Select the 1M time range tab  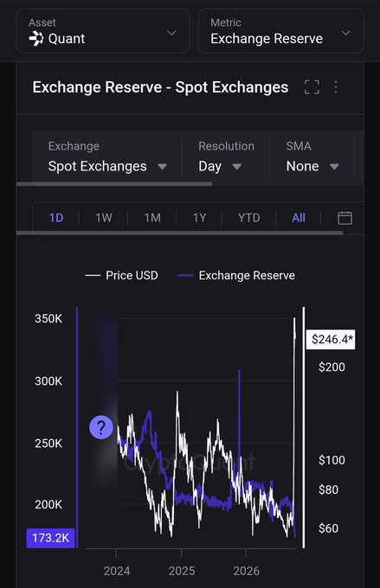tap(152, 218)
